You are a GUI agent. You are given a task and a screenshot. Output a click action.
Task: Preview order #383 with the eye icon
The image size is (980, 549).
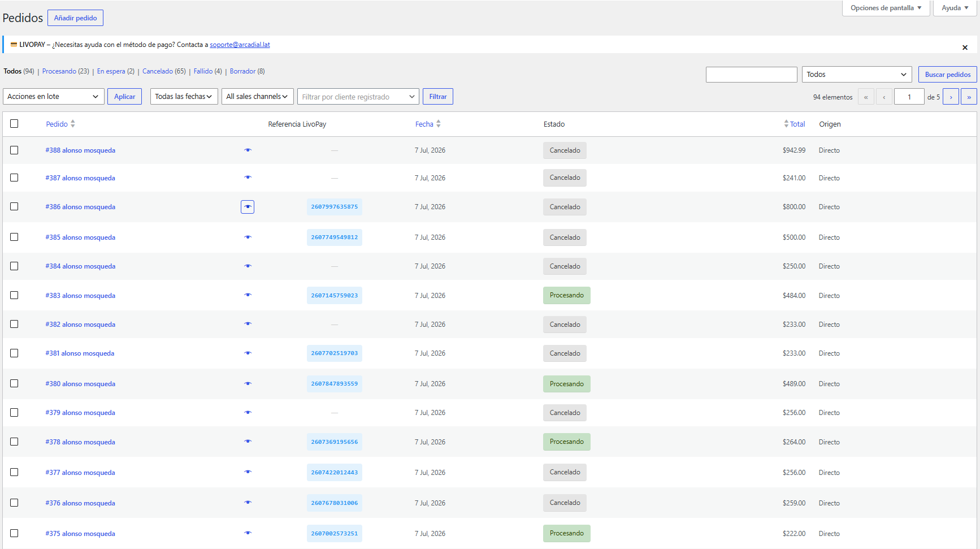pos(248,295)
